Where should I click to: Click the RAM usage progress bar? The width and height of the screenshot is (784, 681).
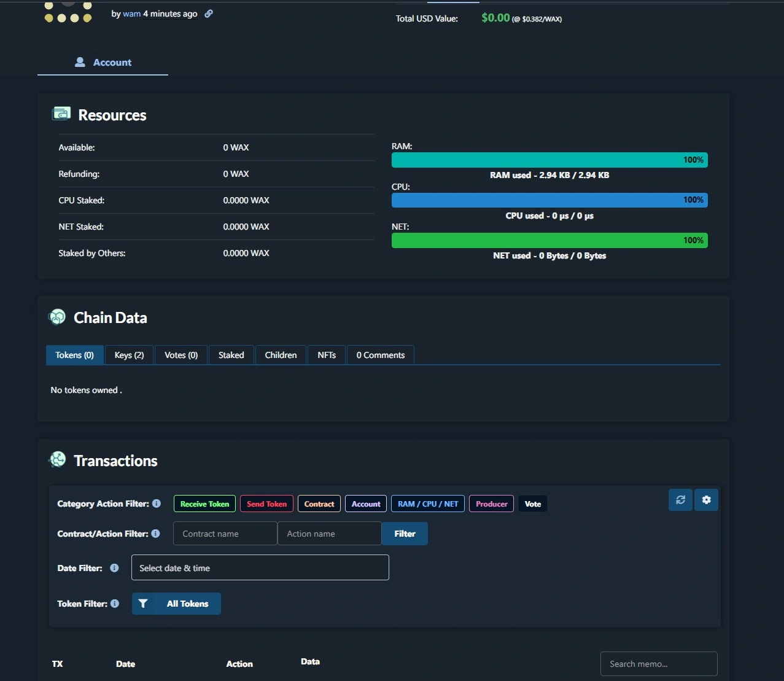549,160
